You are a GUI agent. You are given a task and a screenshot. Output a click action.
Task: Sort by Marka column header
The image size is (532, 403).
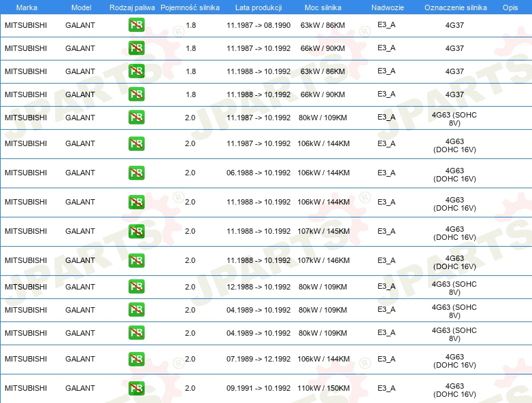[27, 7]
